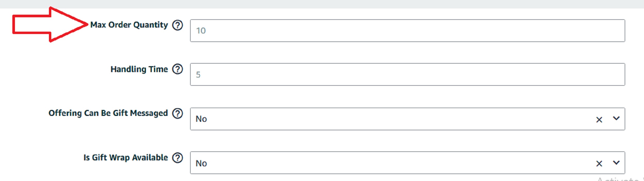Viewport: 644px width, 181px height.
Task: Clear the Is Gift Wrap Available selection
Action: (599, 163)
